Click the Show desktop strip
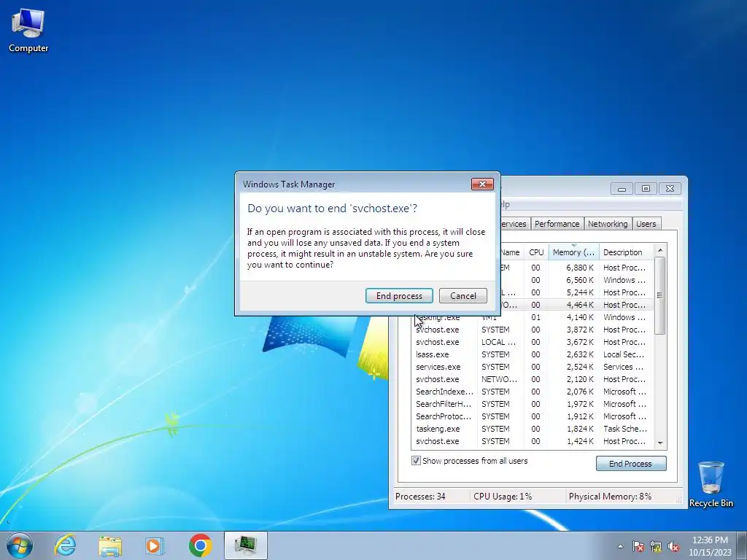Screen dimensions: 747x560 click(742, 545)
